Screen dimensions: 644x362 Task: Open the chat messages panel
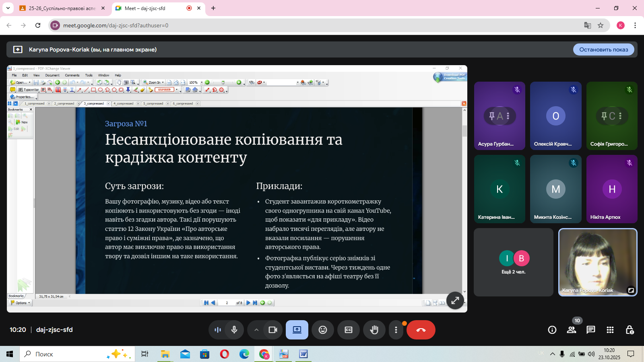point(590,330)
